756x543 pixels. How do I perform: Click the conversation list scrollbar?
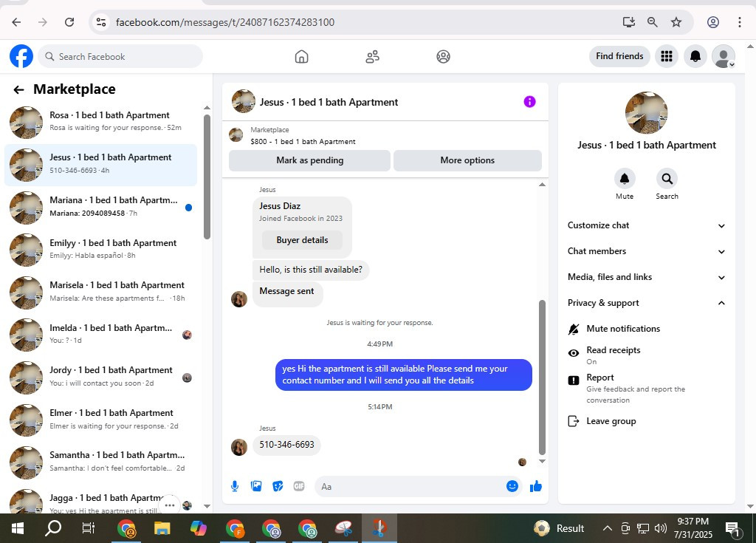(207, 177)
